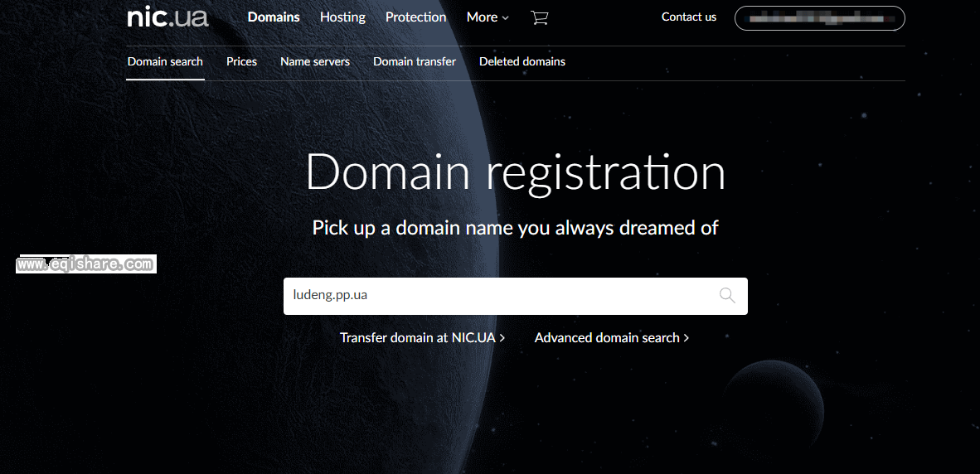980x474 pixels.
Task: Open the blurred account button
Action: point(819,17)
